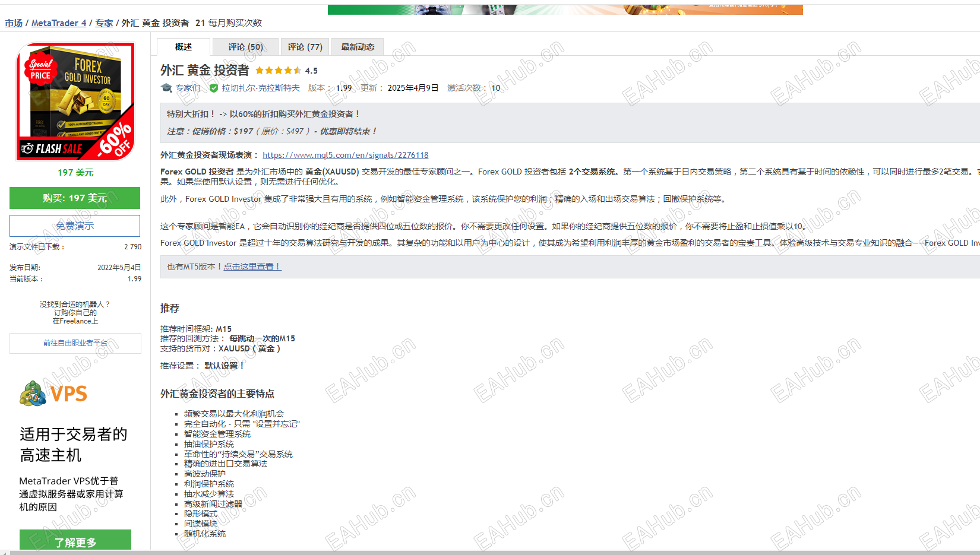Click the 高波动保护 list item
Image resolution: width=980 pixels, height=555 pixels.
click(205, 474)
